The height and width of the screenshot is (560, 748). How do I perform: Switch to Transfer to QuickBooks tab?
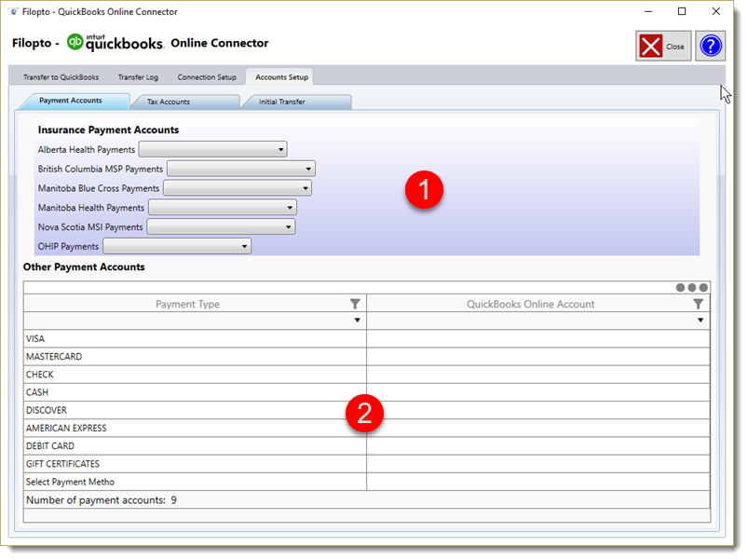[x=61, y=77]
